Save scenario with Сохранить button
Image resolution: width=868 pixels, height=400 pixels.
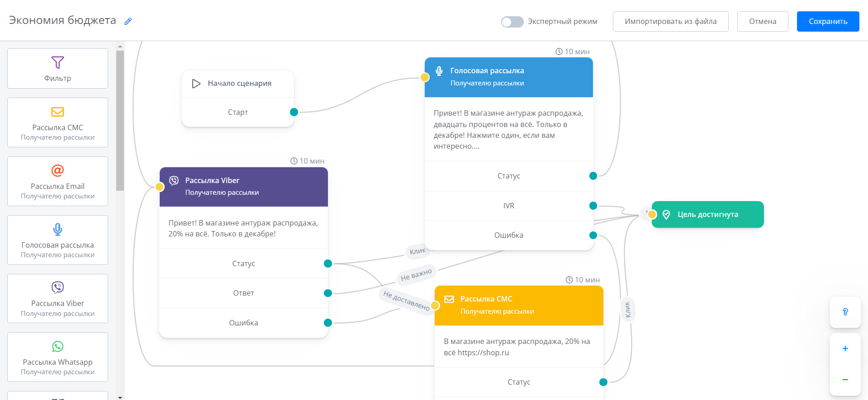[x=828, y=21]
